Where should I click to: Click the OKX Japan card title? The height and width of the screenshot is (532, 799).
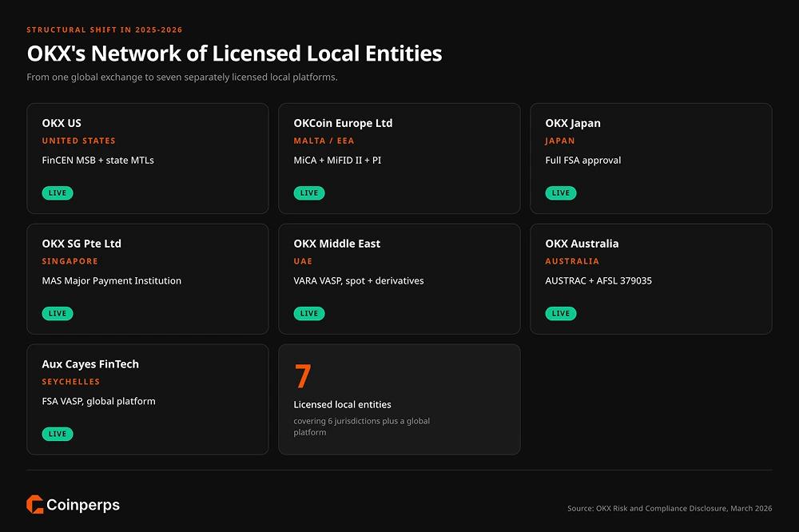click(x=573, y=123)
